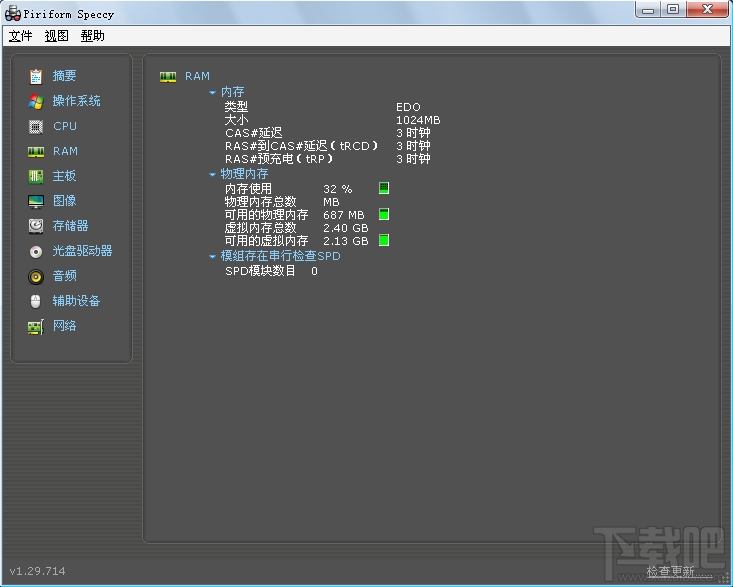Click the Speccy app icon in title bar
733x587 pixels.
click(13, 14)
